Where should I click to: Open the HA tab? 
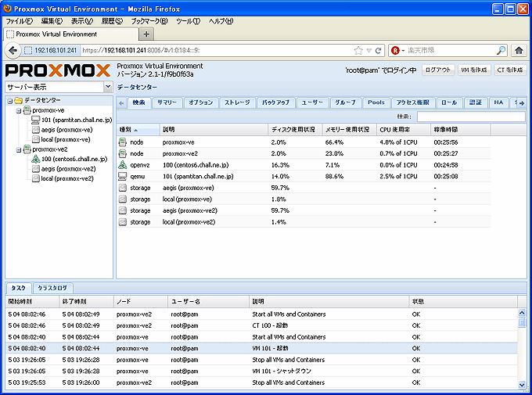coord(498,102)
